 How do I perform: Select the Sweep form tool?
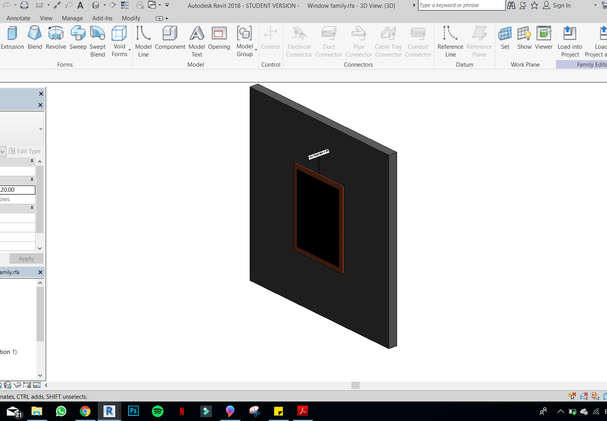78,38
